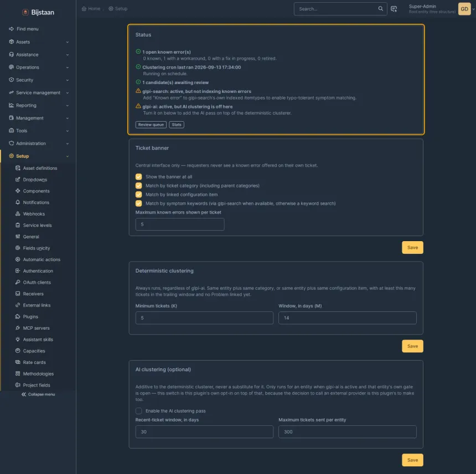Expand the Assets menu chevron
Screen dimensions: 476x474
coord(68,42)
